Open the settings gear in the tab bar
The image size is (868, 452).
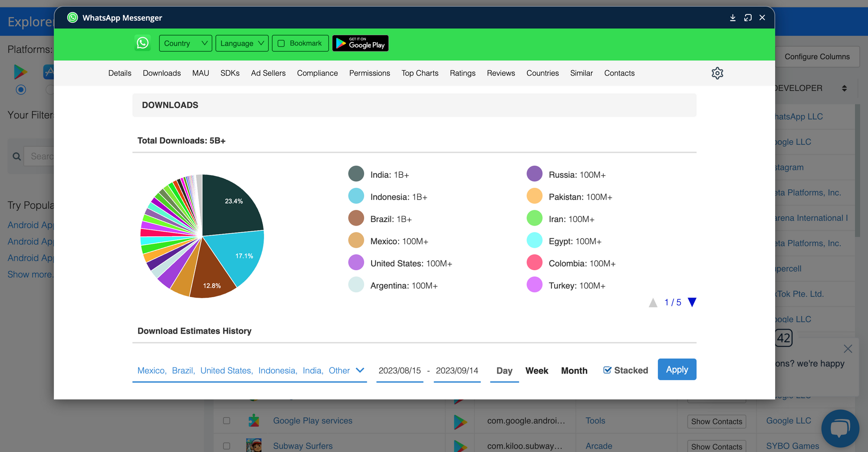[717, 73]
